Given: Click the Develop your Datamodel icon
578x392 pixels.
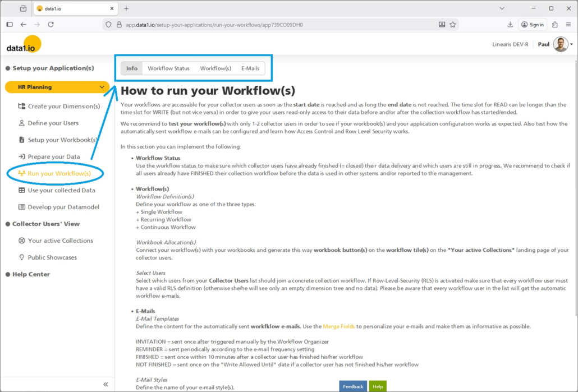Looking at the screenshot, I should (x=22, y=207).
